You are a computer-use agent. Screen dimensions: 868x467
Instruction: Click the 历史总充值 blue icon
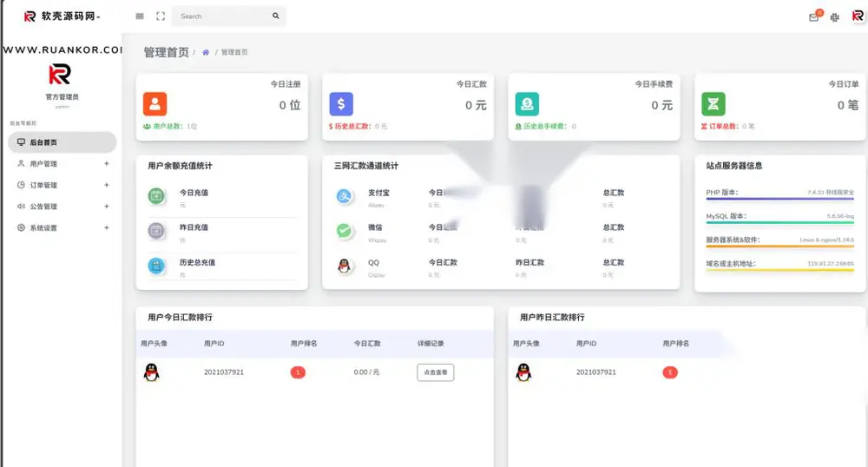[156, 266]
